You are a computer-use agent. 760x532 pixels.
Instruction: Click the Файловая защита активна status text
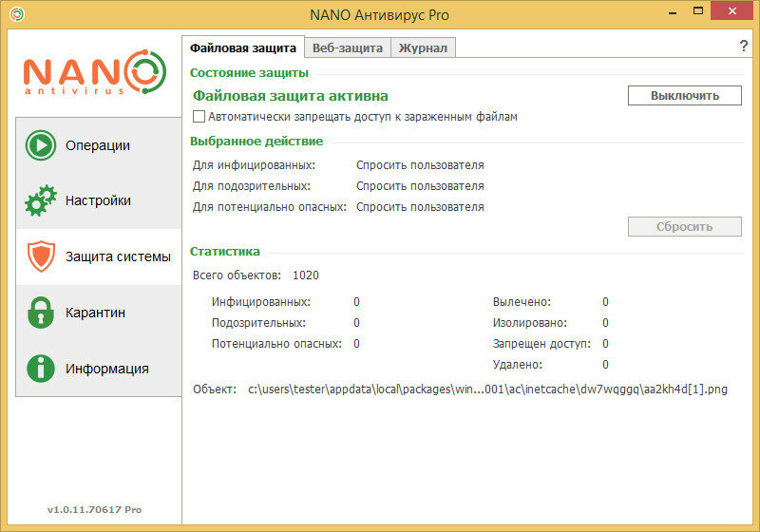pos(291,96)
